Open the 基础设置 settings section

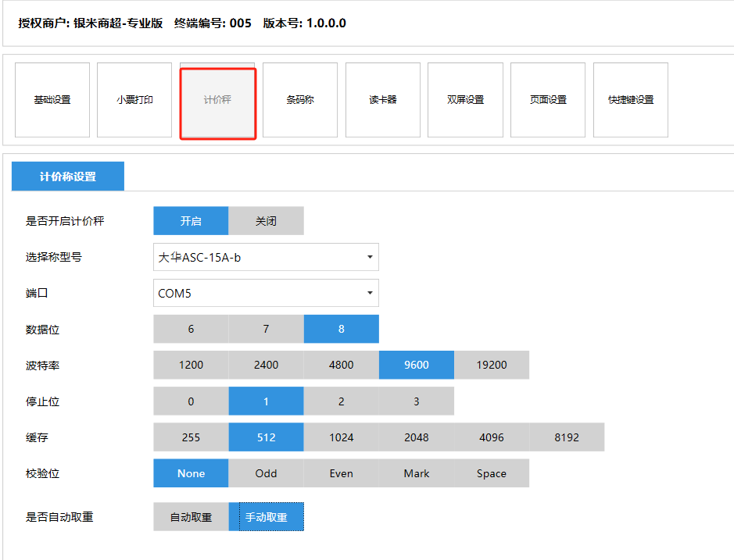(x=52, y=100)
